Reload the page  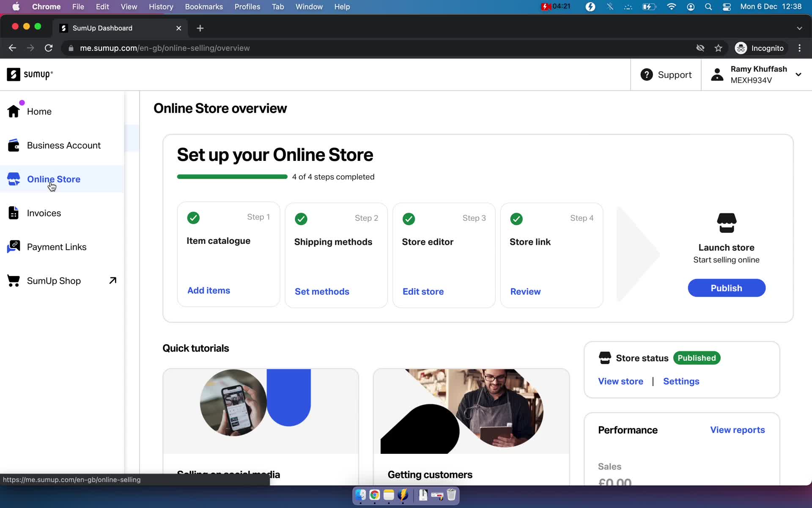point(49,48)
